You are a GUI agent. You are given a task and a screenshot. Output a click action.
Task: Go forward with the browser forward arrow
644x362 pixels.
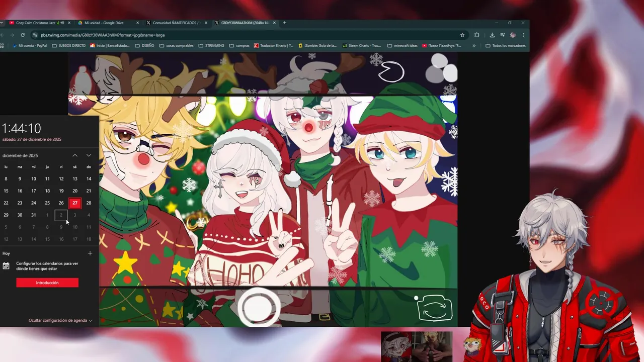click(x=12, y=35)
